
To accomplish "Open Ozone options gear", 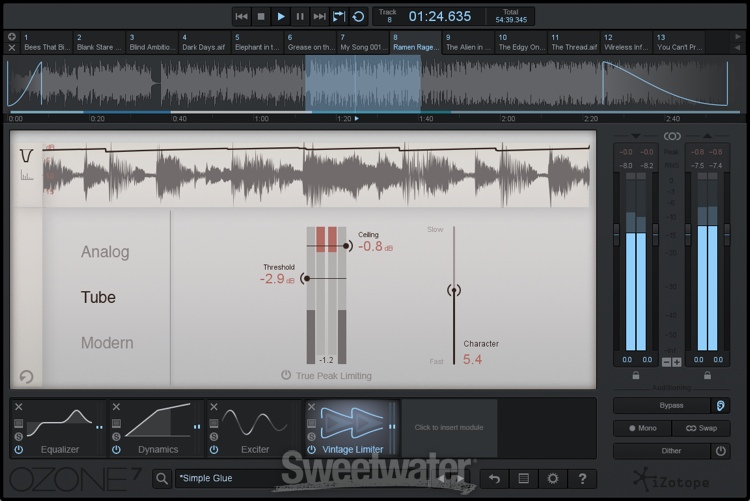I will [x=553, y=479].
